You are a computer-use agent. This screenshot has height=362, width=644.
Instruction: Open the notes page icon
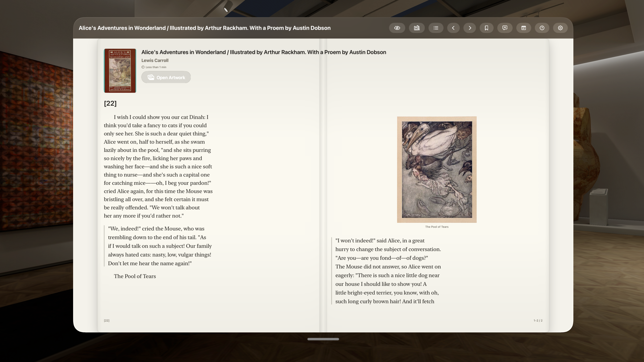pos(523,28)
